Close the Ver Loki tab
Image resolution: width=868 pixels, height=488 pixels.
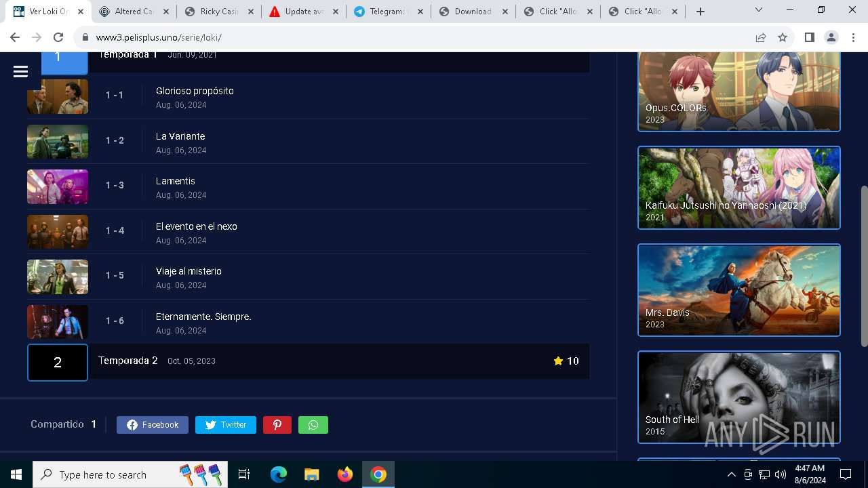pyautogui.click(x=80, y=12)
